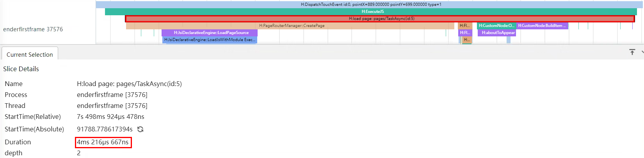This screenshot has width=644, height=158.
Task: Click the H:load page pages/TaskAsync slice
Action: pos(379,19)
